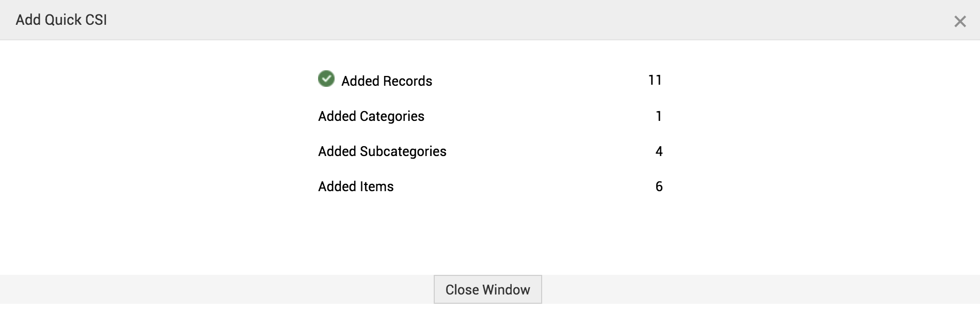
Task: Click the Added Subcategories label
Action: point(382,151)
